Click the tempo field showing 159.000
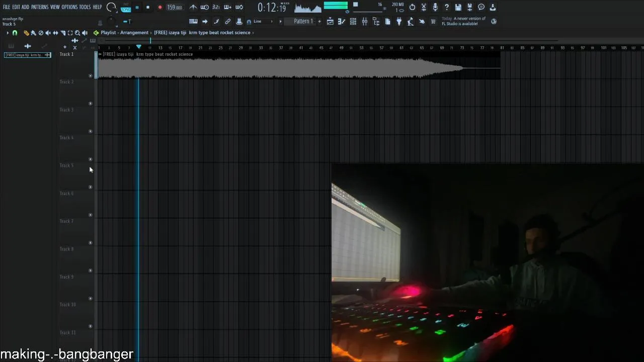Image resolution: width=644 pixels, height=362 pixels. tap(175, 8)
